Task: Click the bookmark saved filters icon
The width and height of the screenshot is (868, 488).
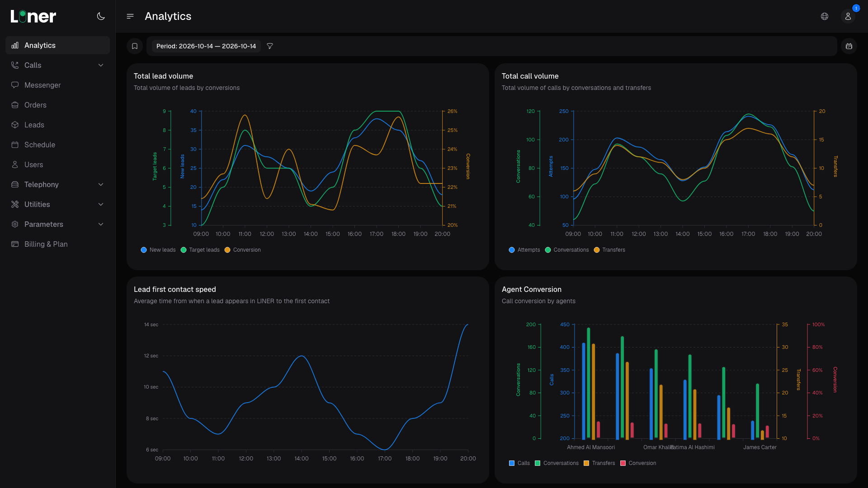Action: [x=135, y=46]
